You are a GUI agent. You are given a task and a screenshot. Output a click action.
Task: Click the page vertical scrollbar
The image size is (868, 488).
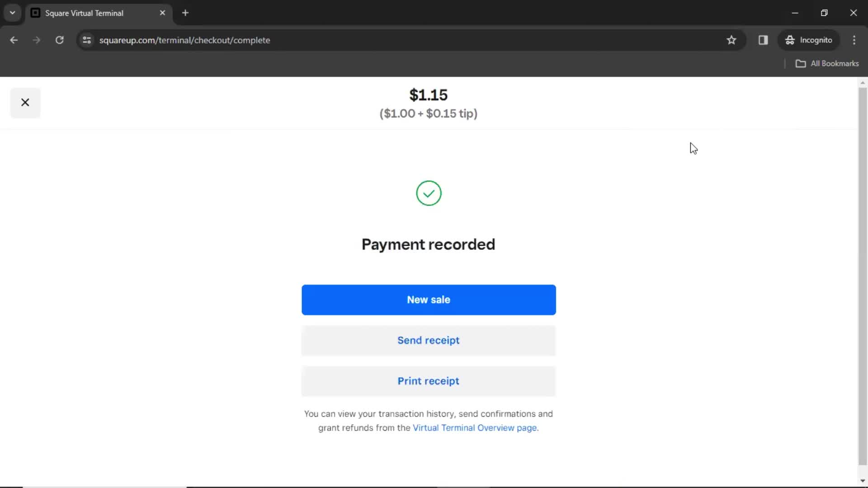(x=863, y=276)
